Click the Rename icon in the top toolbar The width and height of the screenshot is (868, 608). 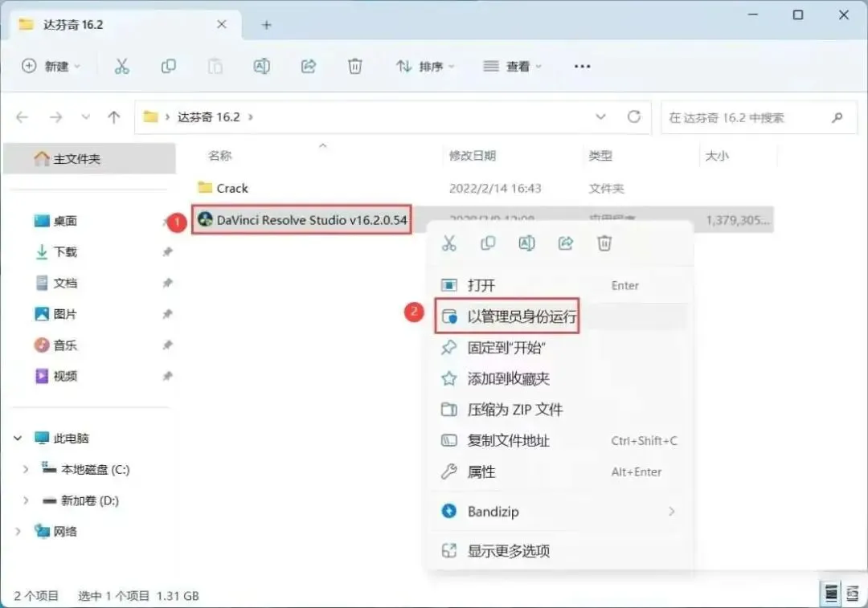[x=261, y=67]
